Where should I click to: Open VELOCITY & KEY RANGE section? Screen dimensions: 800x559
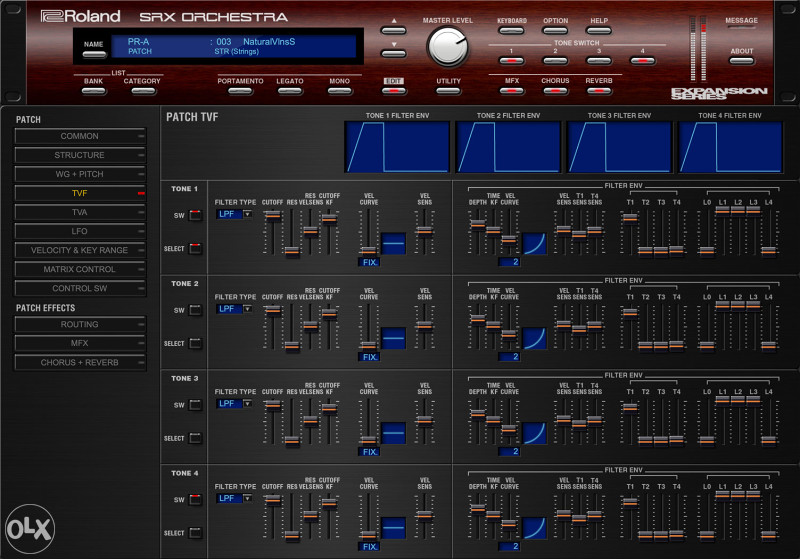(x=80, y=250)
